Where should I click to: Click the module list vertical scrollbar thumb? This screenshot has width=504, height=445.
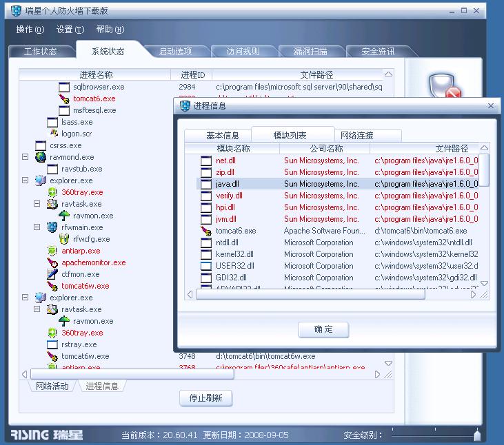coord(484,170)
